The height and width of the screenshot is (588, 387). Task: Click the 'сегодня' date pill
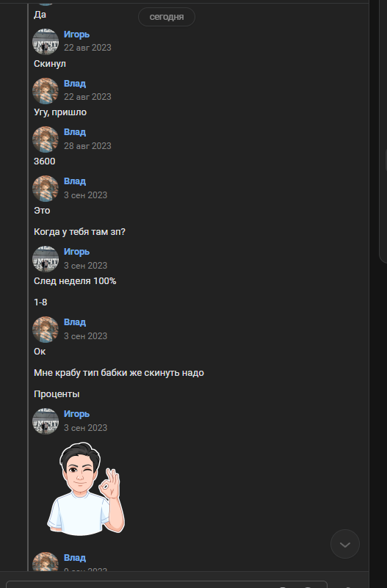[x=167, y=17]
